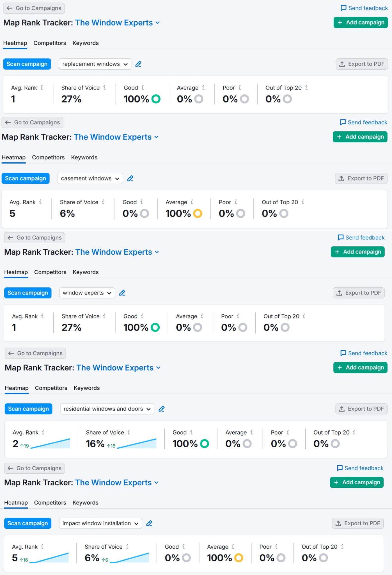Open the replacement windows keyword dropdown
This screenshot has width=392, height=575.
[x=95, y=64]
